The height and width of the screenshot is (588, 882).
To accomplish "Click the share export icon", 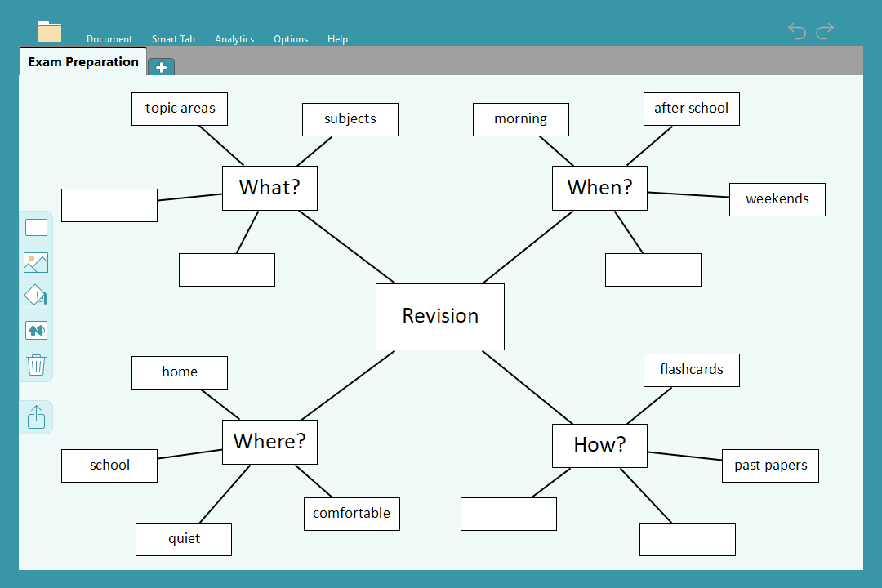I will pyautogui.click(x=36, y=417).
